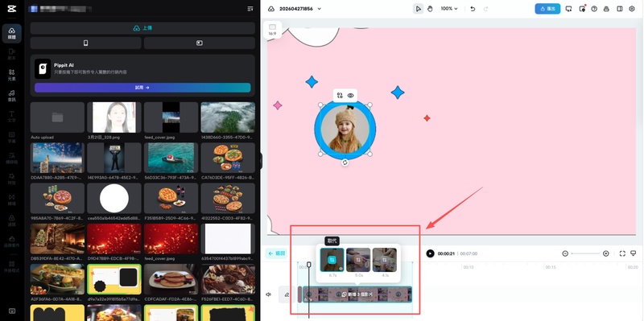Click the CapCut logo icon

[12, 9]
